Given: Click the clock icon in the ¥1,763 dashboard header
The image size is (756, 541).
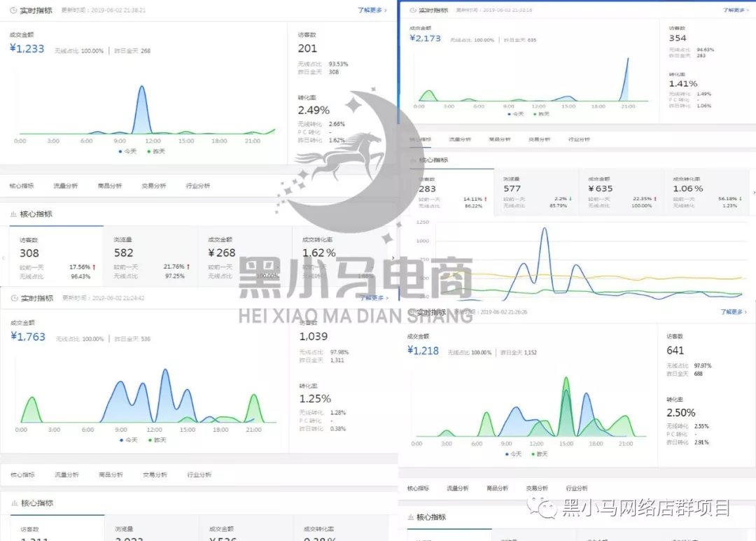Looking at the screenshot, I should click(x=15, y=298).
